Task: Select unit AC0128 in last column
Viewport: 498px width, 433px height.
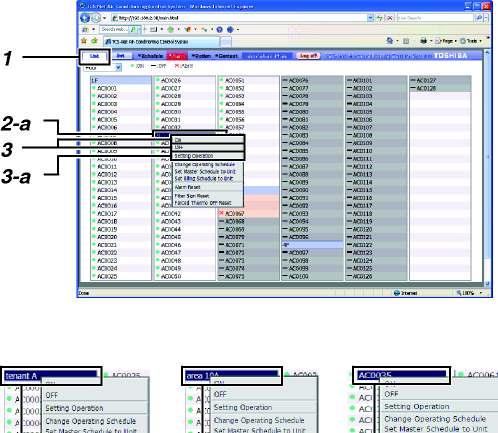Action: click(x=440, y=88)
